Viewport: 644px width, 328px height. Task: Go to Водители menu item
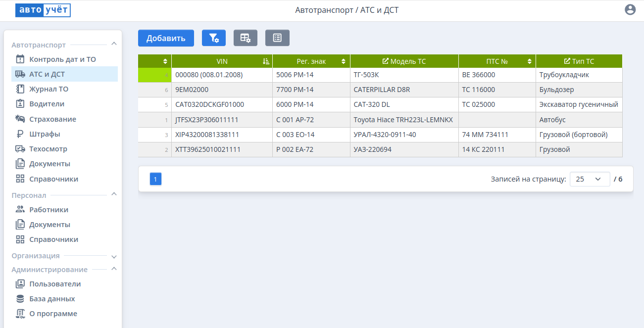pos(64,104)
